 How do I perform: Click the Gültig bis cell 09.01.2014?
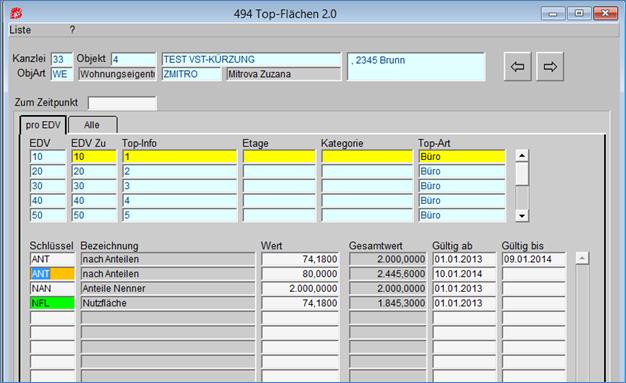click(x=534, y=259)
